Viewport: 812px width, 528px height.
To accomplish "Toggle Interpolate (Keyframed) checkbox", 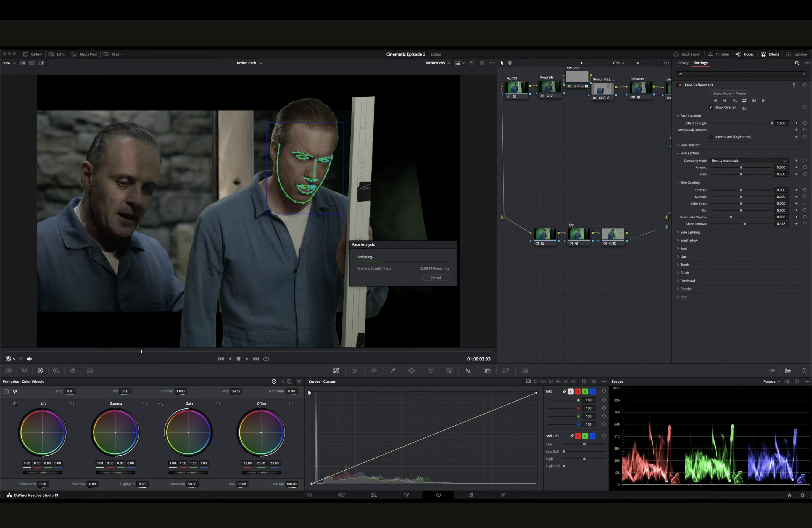I will tap(711, 137).
